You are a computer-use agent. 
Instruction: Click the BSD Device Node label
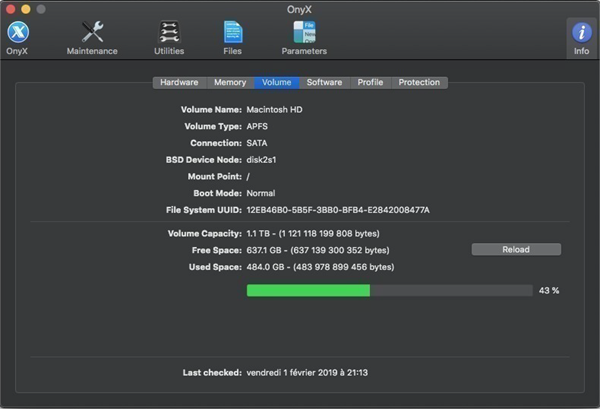pos(204,160)
